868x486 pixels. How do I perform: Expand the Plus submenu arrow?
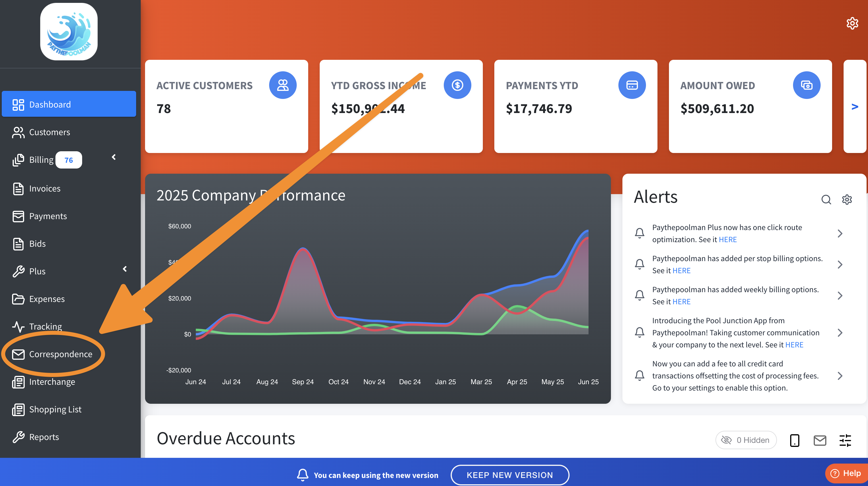(x=125, y=269)
